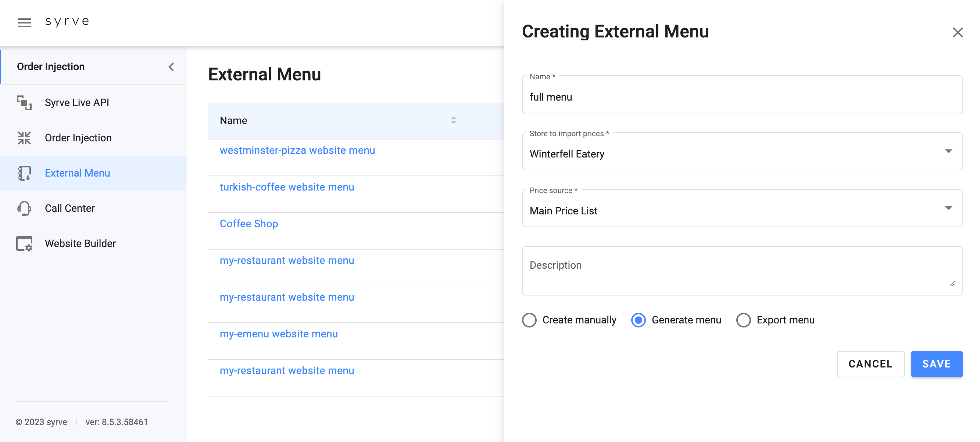Open the westminster-pizza website menu link
The image size is (980, 442).
(297, 151)
